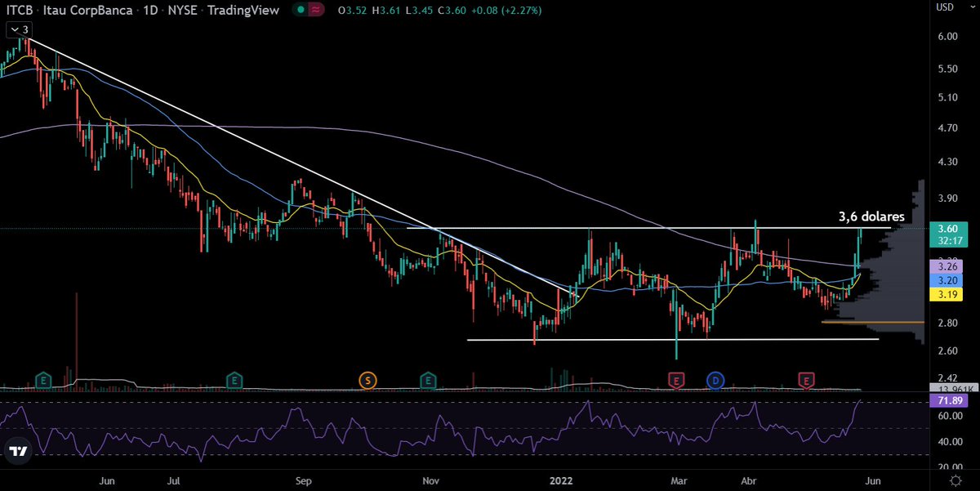Click the '4.30' price axis label

click(947, 163)
